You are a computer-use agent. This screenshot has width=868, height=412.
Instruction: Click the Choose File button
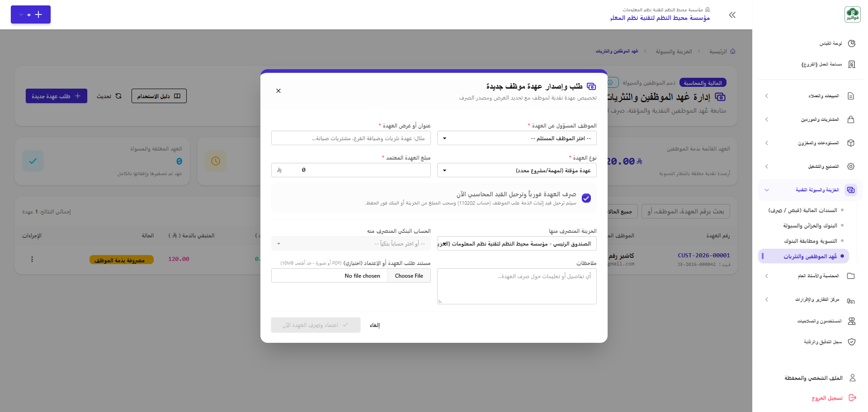(x=409, y=276)
